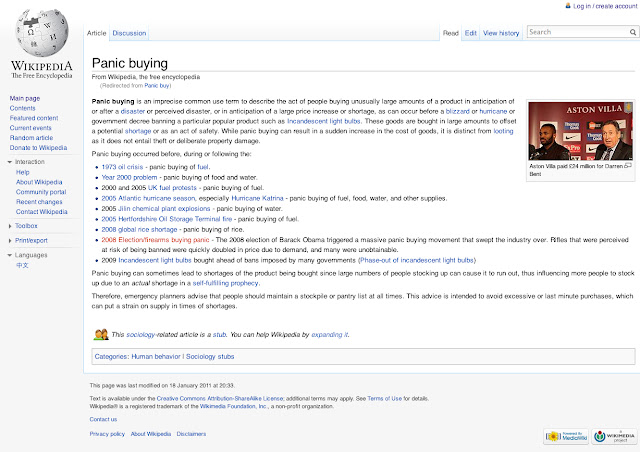Open 'Sociology stubs' category
Screen dimensions: 640x452
(210, 356)
